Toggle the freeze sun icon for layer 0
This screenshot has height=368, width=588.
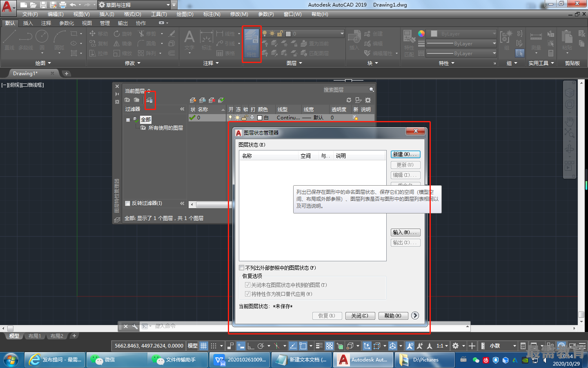point(237,118)
